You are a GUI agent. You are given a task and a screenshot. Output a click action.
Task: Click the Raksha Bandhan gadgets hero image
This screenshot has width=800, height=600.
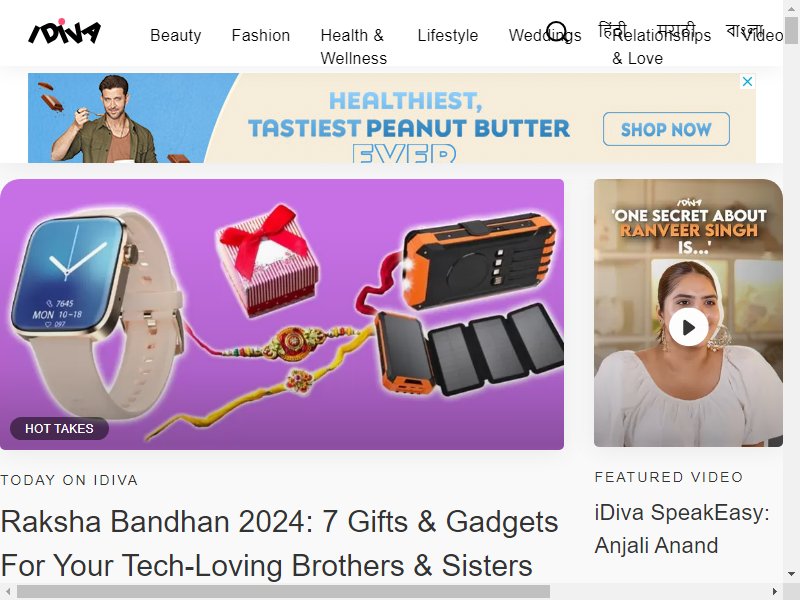click(x=282, y=314)
